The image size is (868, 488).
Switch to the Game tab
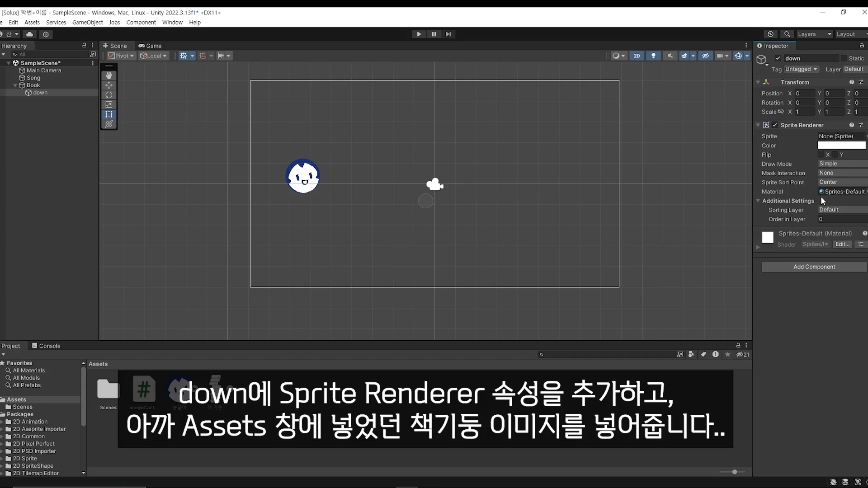pyautogui.click(x=150, y=46)
